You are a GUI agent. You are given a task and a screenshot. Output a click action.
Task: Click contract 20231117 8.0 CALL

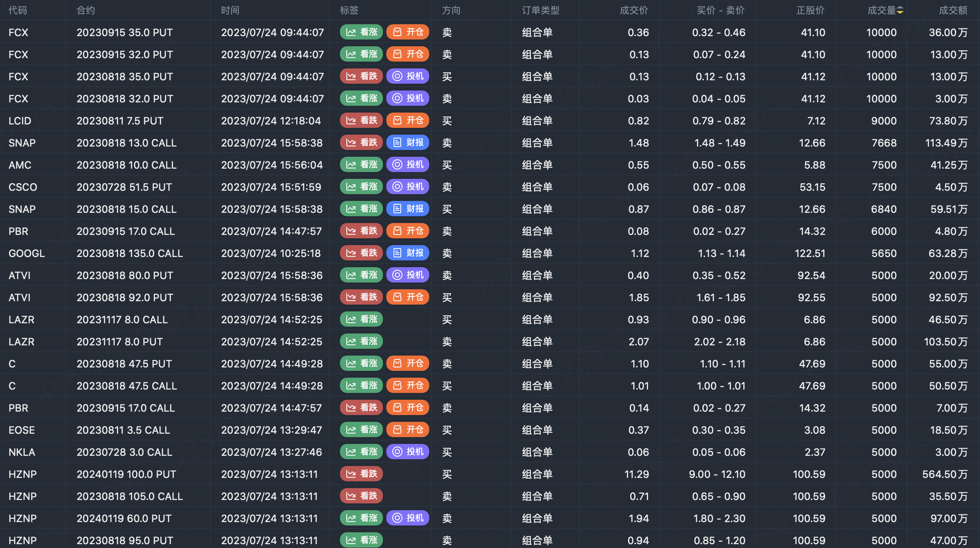122,320
